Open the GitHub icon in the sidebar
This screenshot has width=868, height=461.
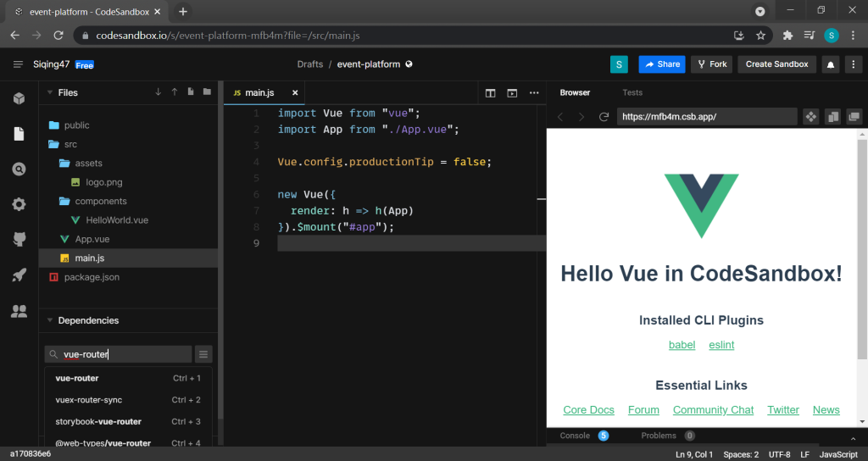19,239
